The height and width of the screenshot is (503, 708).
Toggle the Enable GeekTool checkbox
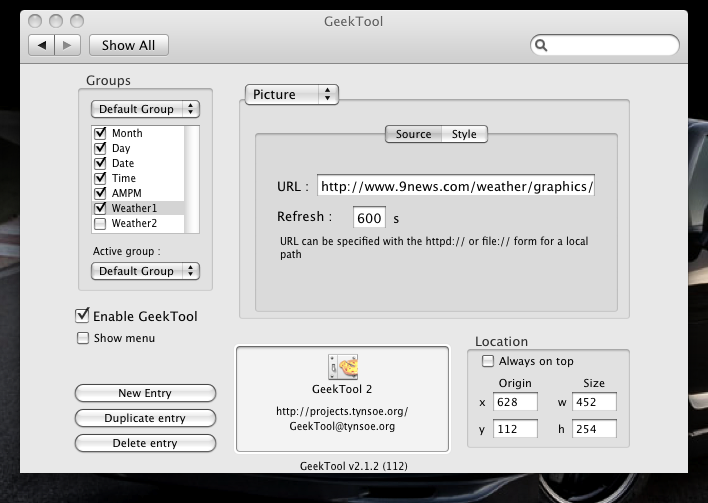point(82,315)
